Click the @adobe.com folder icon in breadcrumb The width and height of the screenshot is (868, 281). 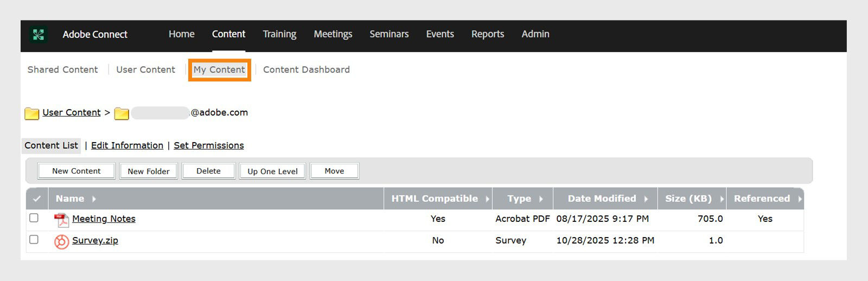pos(122,113)
